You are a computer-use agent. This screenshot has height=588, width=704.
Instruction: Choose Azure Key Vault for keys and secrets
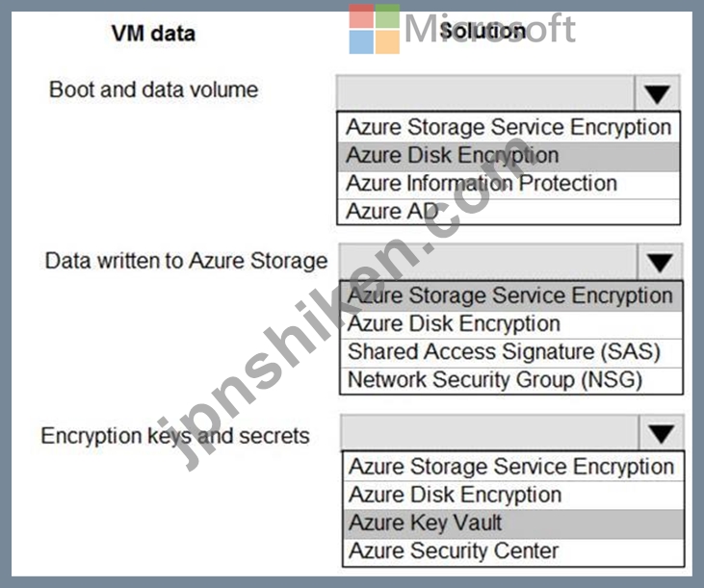coord(513,524)
